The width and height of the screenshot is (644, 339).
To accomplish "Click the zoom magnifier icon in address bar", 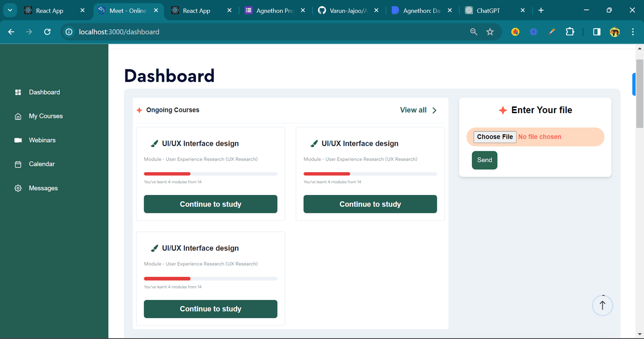I will (x=474, y=32).
